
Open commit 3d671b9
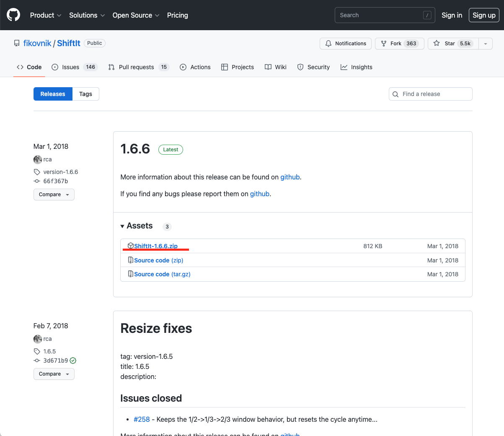click(x=56, y=361)
